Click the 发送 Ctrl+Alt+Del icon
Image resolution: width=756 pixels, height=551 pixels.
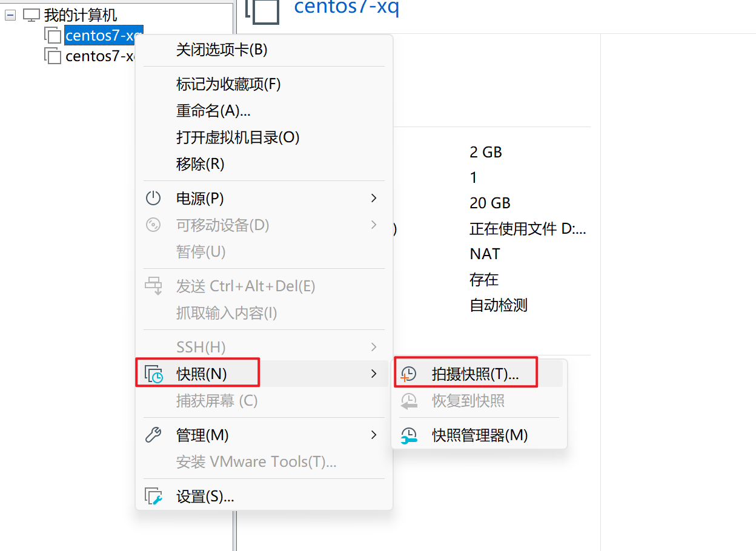[x=153, y=286]
